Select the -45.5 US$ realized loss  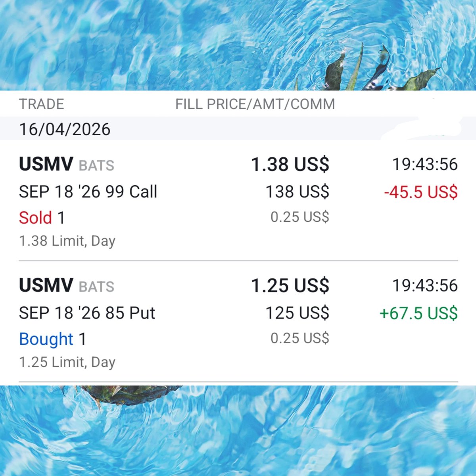pyautogui.click(x=421, y=192)
